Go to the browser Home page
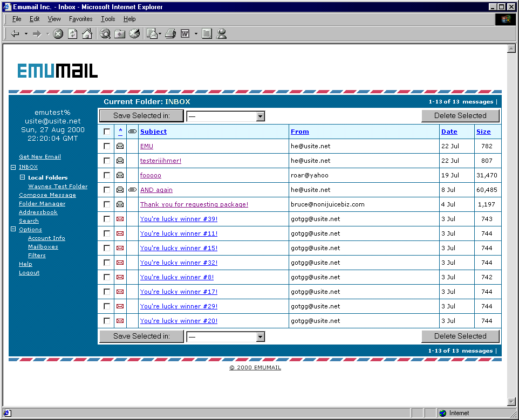The image size is (519, 420). [86, 34]
